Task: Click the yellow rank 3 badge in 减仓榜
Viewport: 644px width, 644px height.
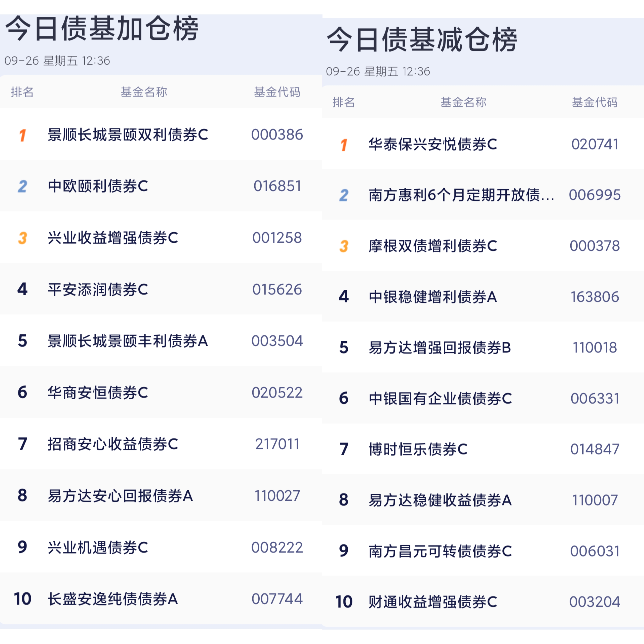Action: pyautogui.click(x=344, y=246)
